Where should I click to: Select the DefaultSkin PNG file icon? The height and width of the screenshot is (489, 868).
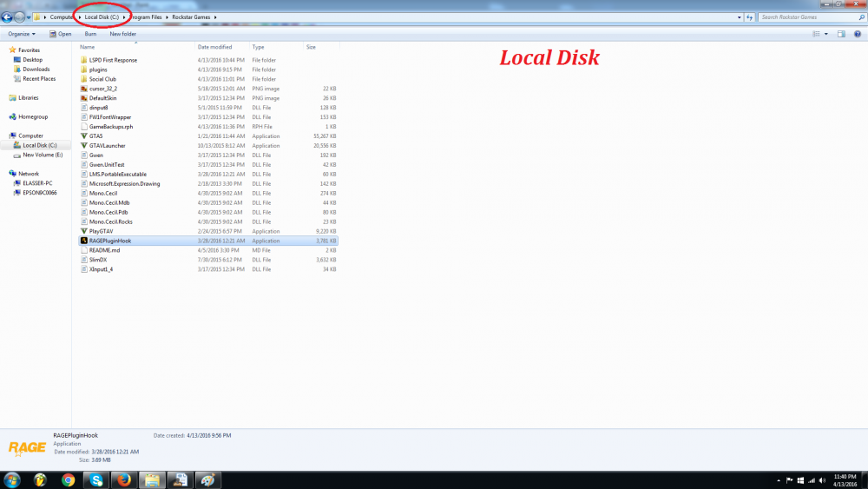tap(84, 98)
